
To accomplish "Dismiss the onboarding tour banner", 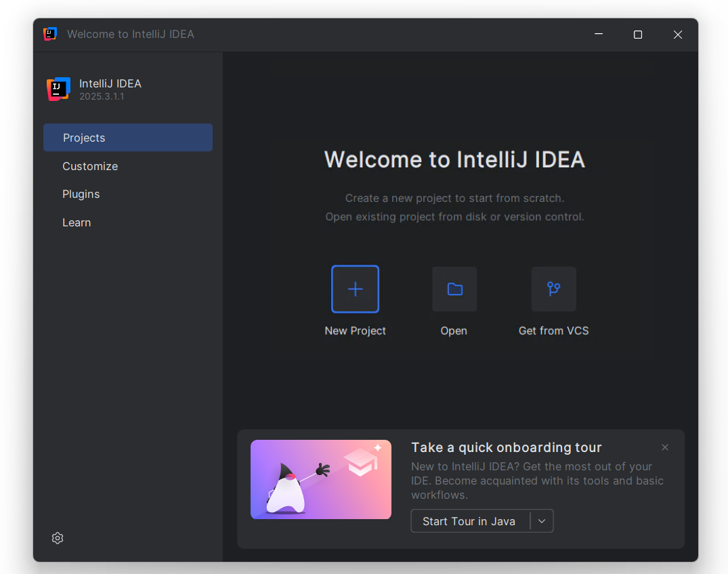I will coord(665,447).
